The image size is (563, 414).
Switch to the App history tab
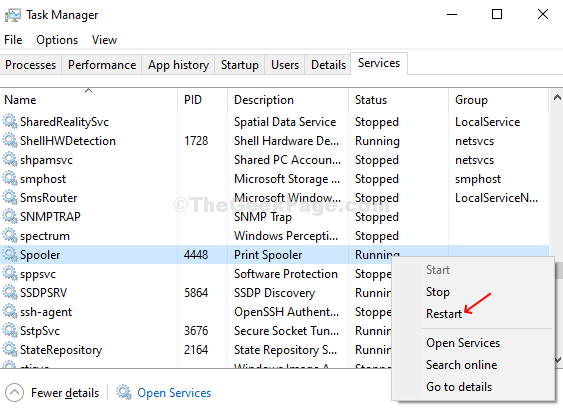click(x=178, y=65)
